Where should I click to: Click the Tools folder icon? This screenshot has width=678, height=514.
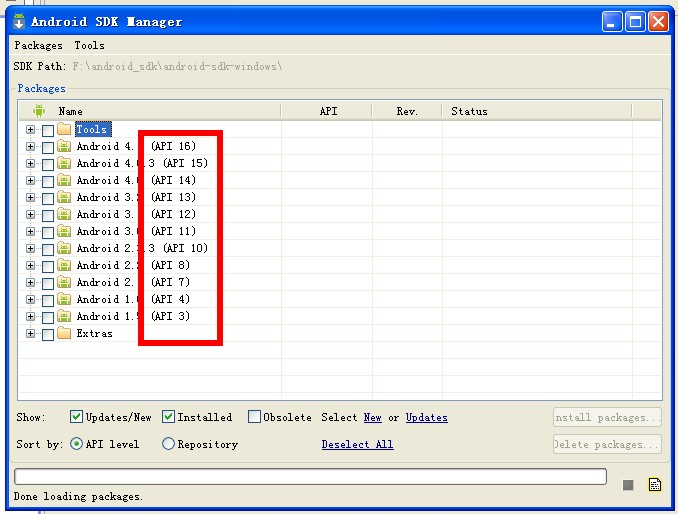64,129
